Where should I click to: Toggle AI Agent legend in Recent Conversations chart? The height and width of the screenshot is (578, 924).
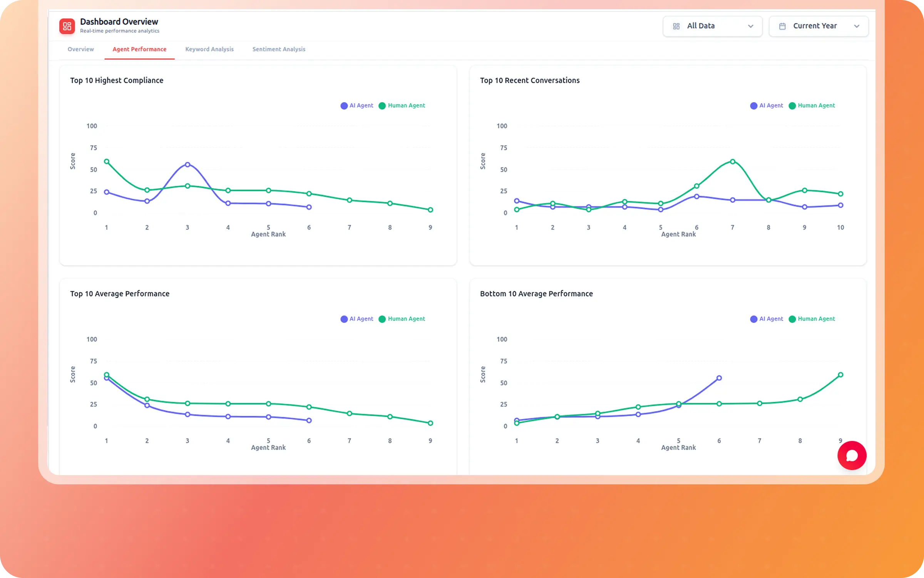[767, 106]
